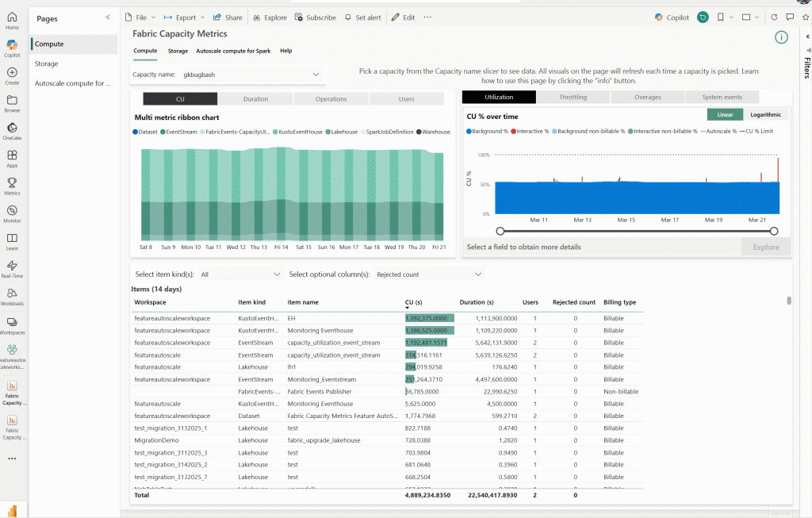Expand the view dropdown arrow
Image resolution: width=812 pixels, height=518 pixels.
tap(757, 17)
